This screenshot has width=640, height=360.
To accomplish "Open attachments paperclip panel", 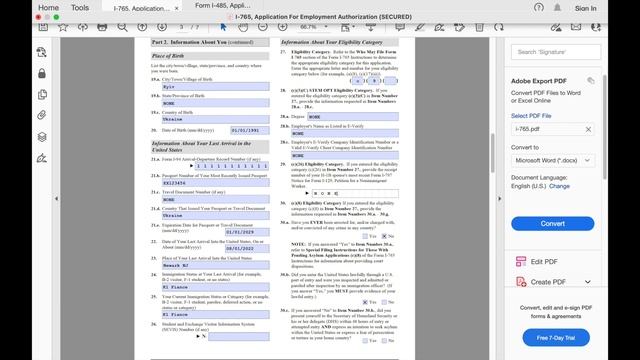I will (42, 116).
